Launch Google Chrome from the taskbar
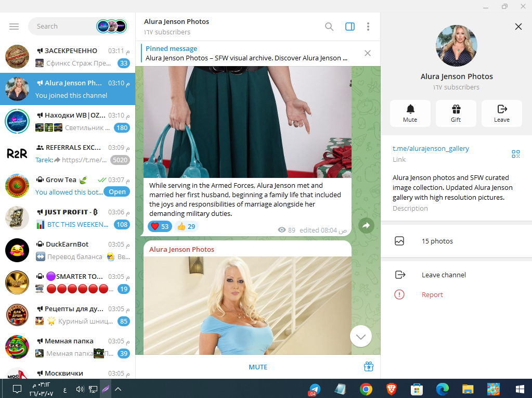This screenshot has height=398, width=532. [x=366, y=389]
